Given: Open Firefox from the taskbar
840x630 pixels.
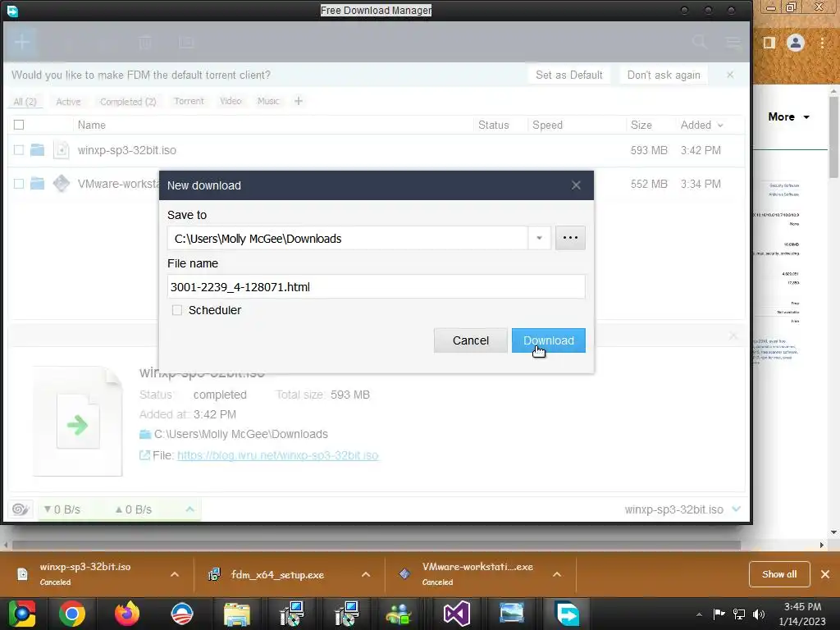Looking at the screenshot, I should click(127, 614).
